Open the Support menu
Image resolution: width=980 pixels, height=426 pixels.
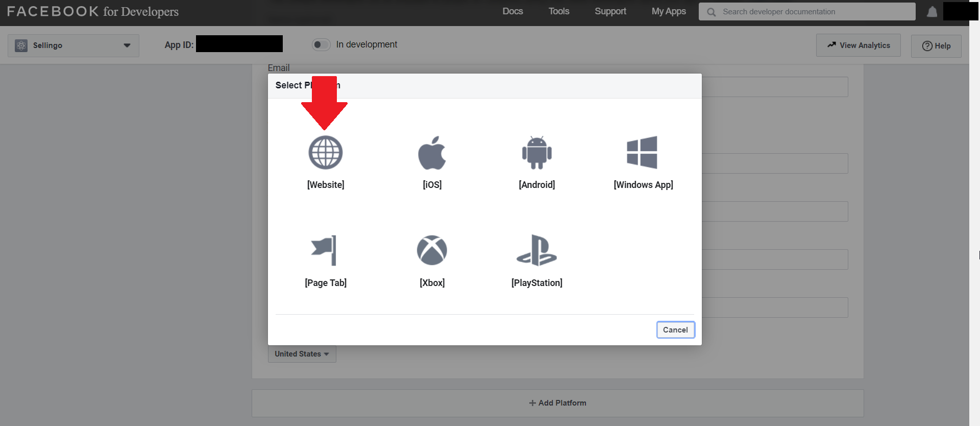coord(610,11)
